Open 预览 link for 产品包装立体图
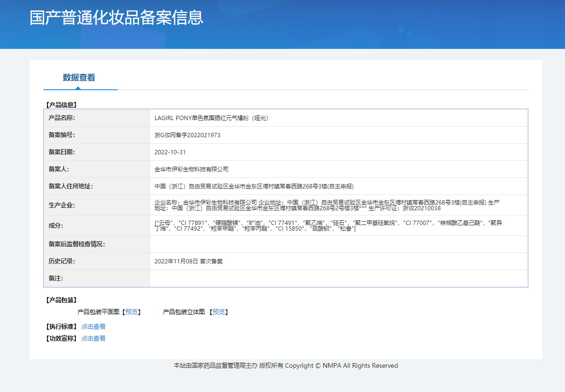 pyautogui.click(x=218, y=312)
